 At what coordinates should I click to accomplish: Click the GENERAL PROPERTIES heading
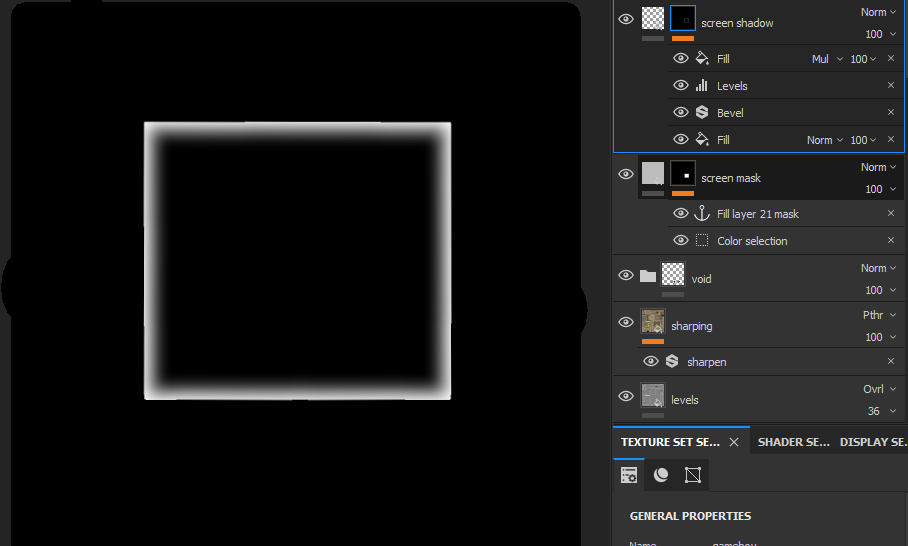[690, 516]
